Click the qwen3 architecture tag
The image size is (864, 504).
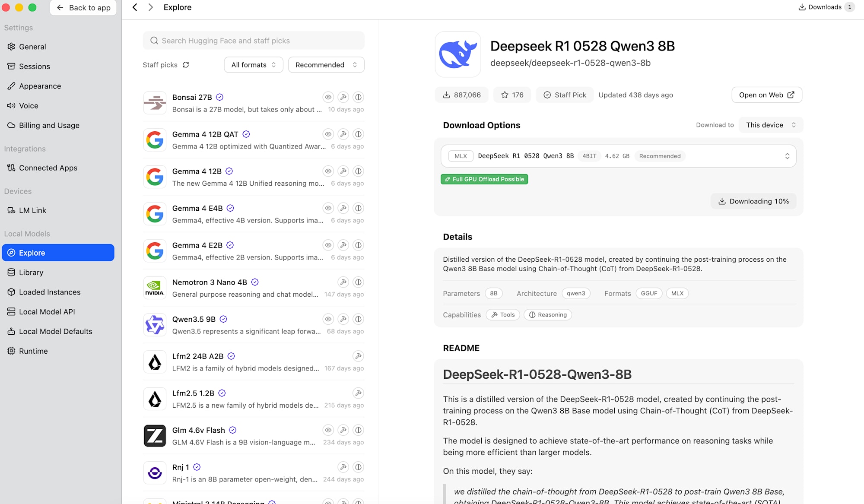576,293
